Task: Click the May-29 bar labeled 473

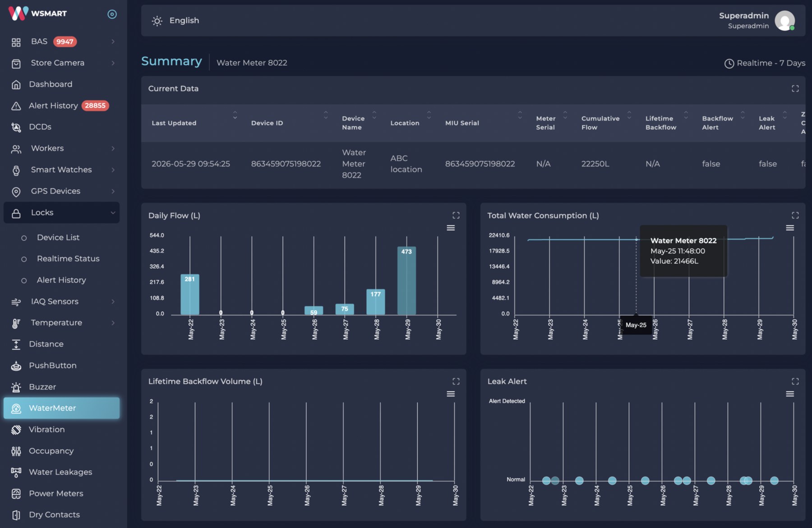Action: click(406, 280)
